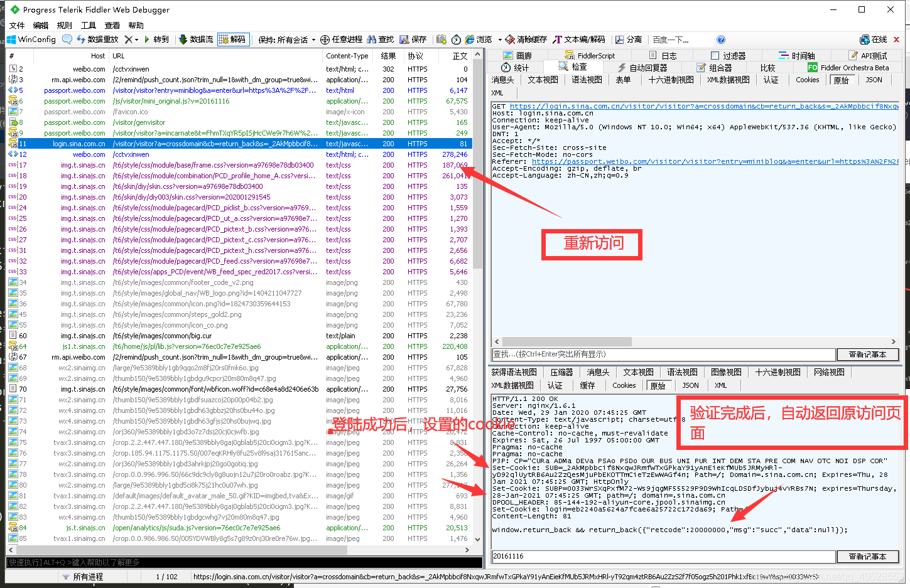Click the 保存 save icon
The height and width of the screenshot is (588, 910).
(404, 40)
